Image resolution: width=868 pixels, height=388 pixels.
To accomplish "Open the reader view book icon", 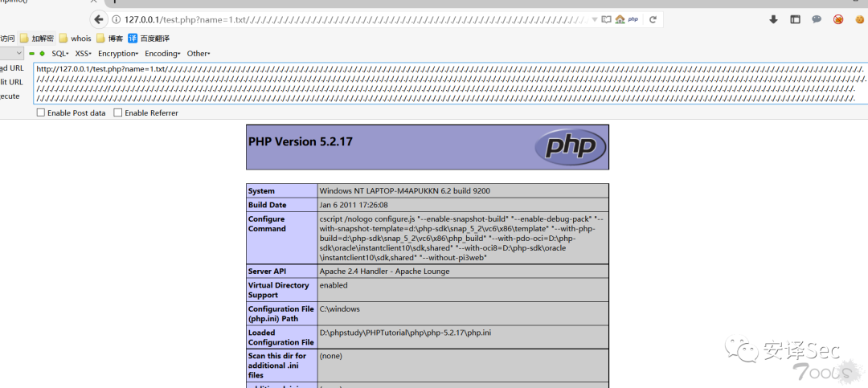I will [607, 19].
